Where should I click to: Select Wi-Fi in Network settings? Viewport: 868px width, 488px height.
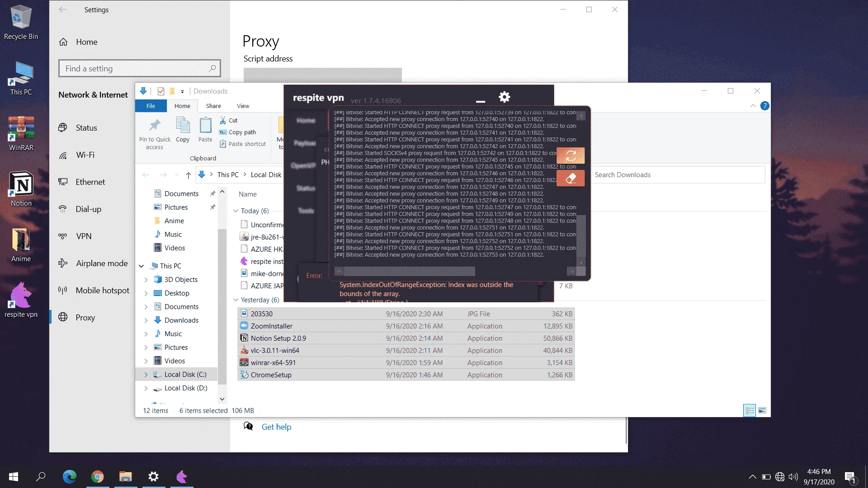tap(77, 155)
